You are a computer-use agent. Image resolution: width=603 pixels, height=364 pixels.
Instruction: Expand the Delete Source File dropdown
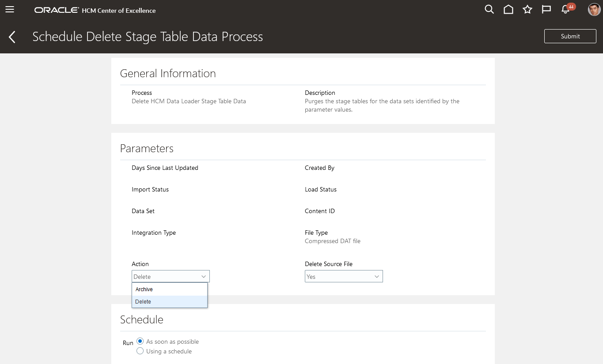point(339,277)
